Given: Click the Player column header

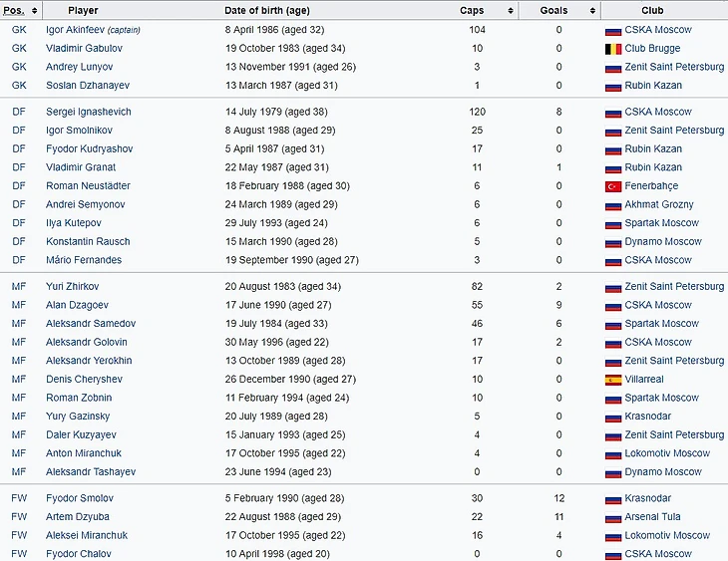Looking at the screenshot, I should click(84, 10).
